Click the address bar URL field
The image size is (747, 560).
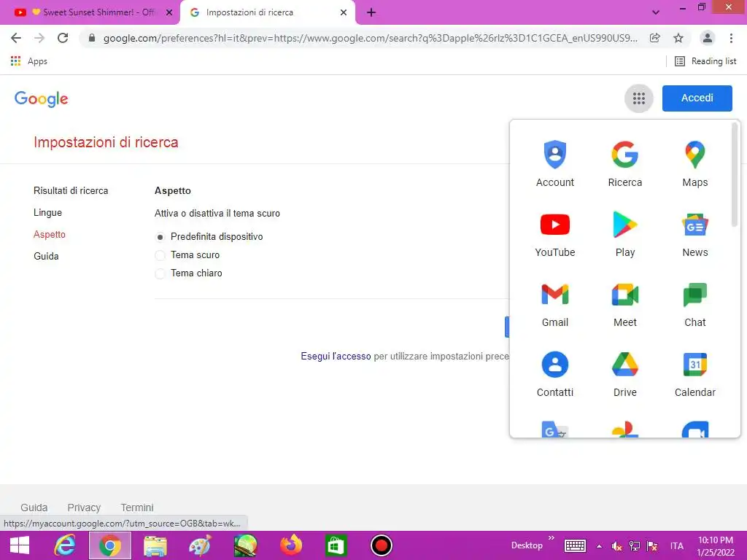pyautogui.click(x=370, y=38)
